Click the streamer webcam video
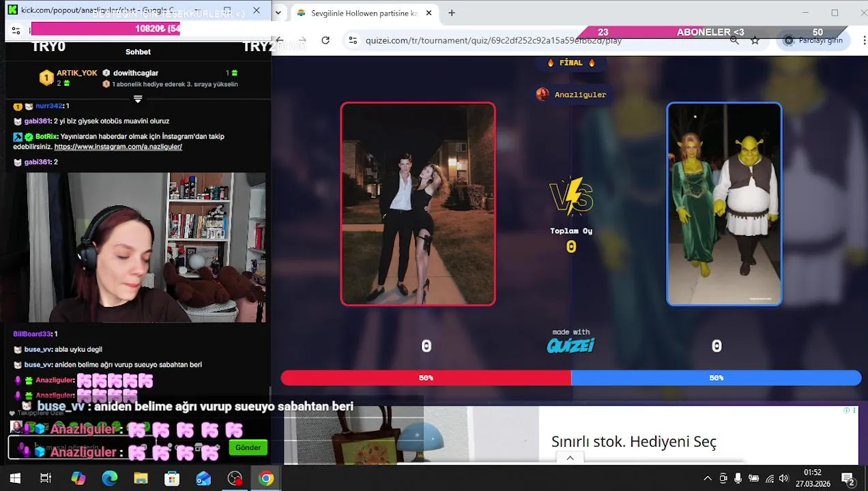This screenshot has height=491, width=868. click(133, 247)
